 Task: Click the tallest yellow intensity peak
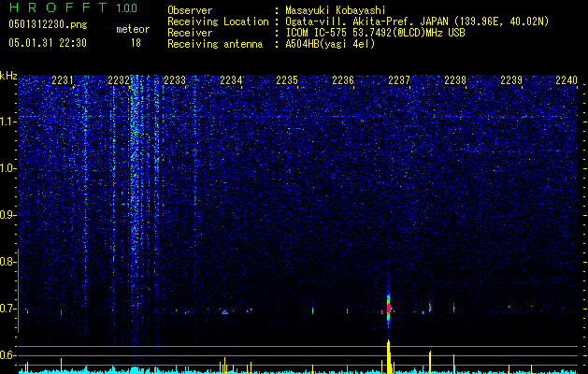coord(389,357)
